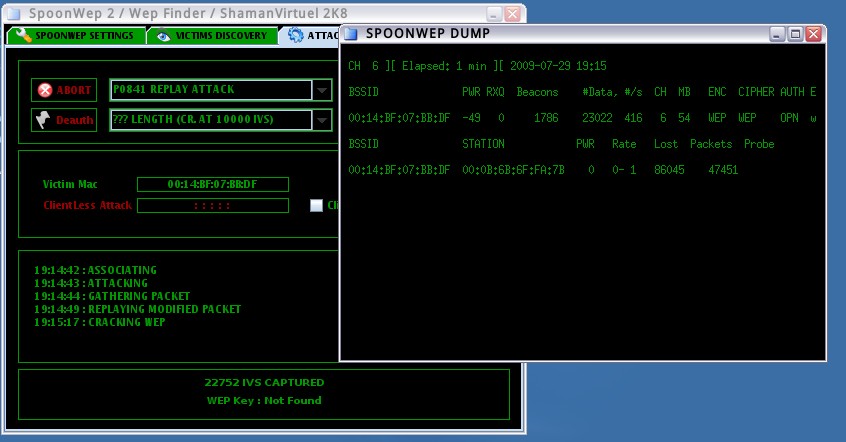Click the ClientLess Attack MAC input field
This screenshot has height=442, width=846.
click(x=213, y=206)
